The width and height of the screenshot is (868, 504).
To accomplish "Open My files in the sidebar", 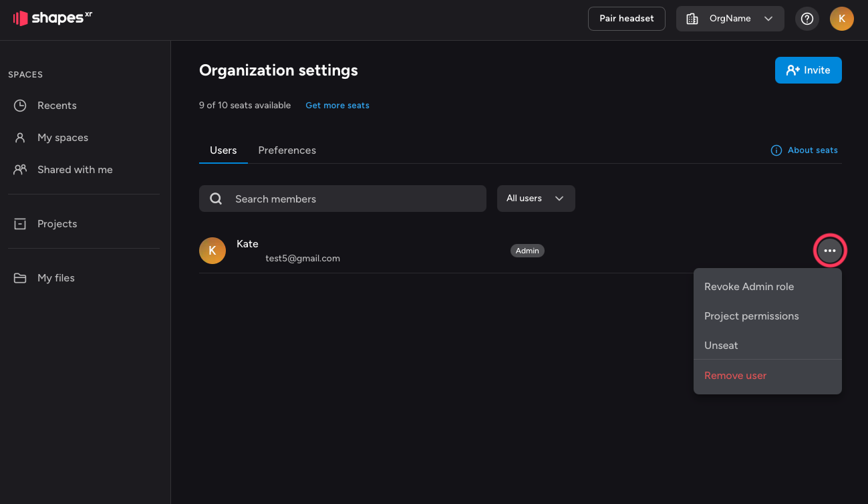I will [56, 278].
